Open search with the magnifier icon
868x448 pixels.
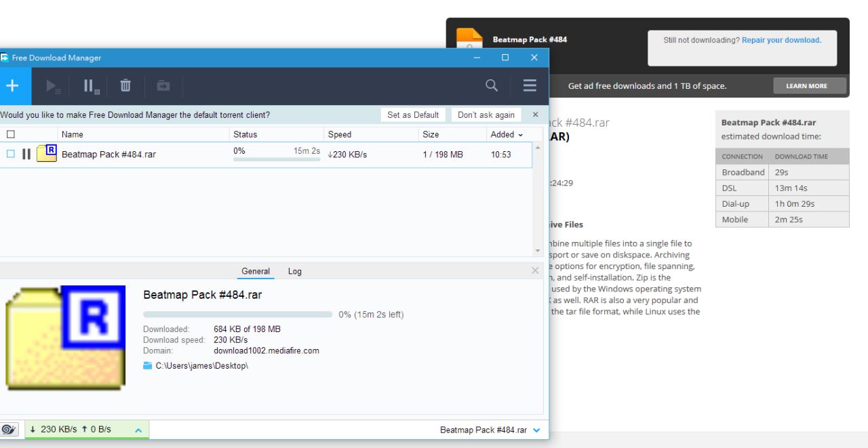[492, 86]
